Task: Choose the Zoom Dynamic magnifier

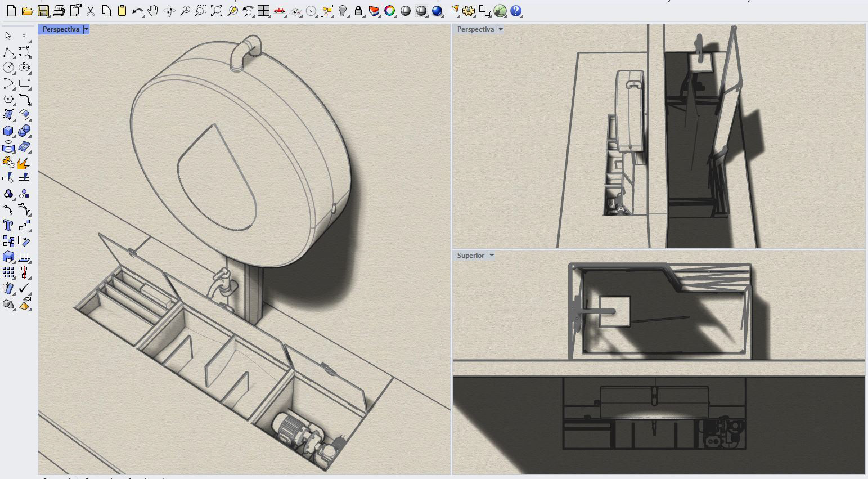Action: (x=185, y=11)
